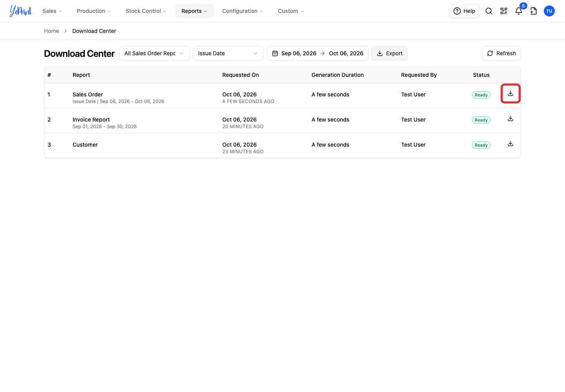Click '23 MINUTES AGO' timestamp

pyautogui.click(x=243, y=152)
